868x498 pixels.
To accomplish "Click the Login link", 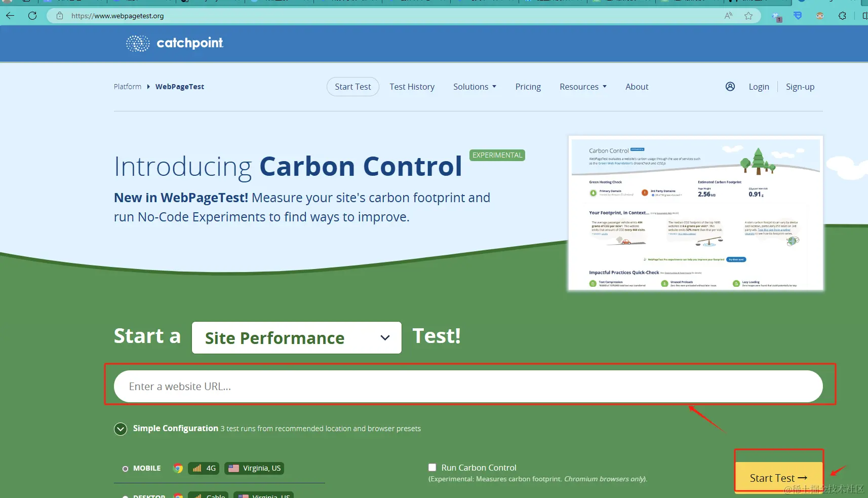I will tap(759, 87).
